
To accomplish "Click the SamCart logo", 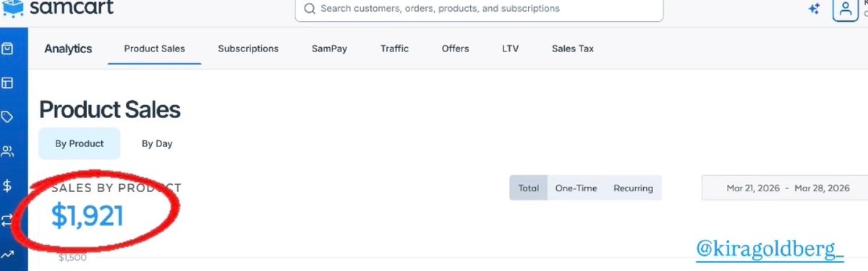I will click(x=58, y=9).
